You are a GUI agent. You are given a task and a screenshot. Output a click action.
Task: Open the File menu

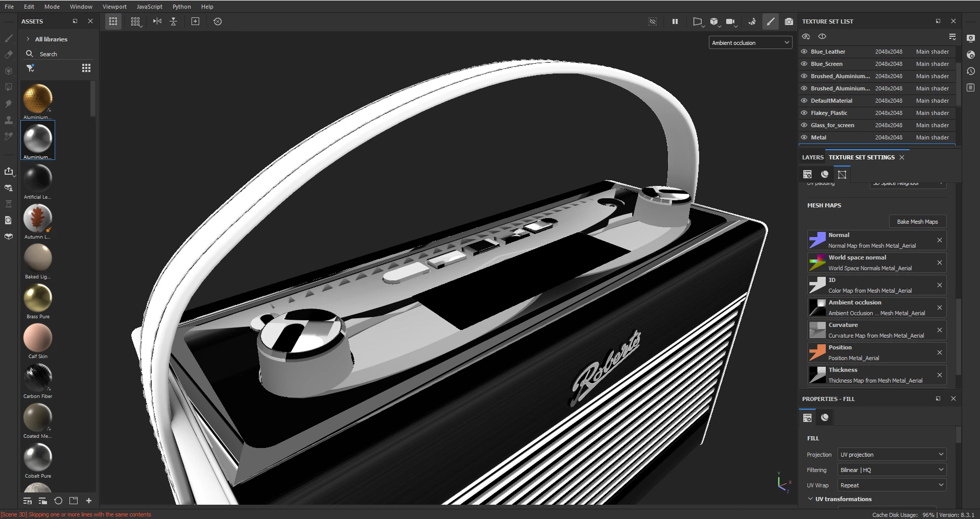pos(9,7)
